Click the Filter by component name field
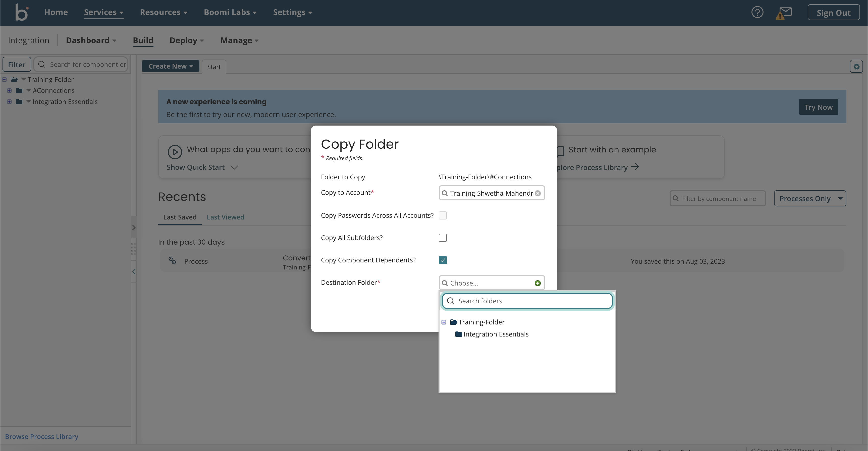The width and height of the screenshot is (868, 451). [718, 198]
